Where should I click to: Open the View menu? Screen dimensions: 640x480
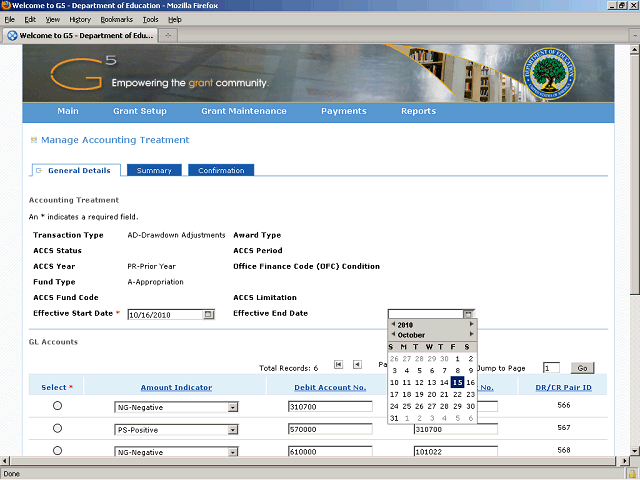click(53, 20)
